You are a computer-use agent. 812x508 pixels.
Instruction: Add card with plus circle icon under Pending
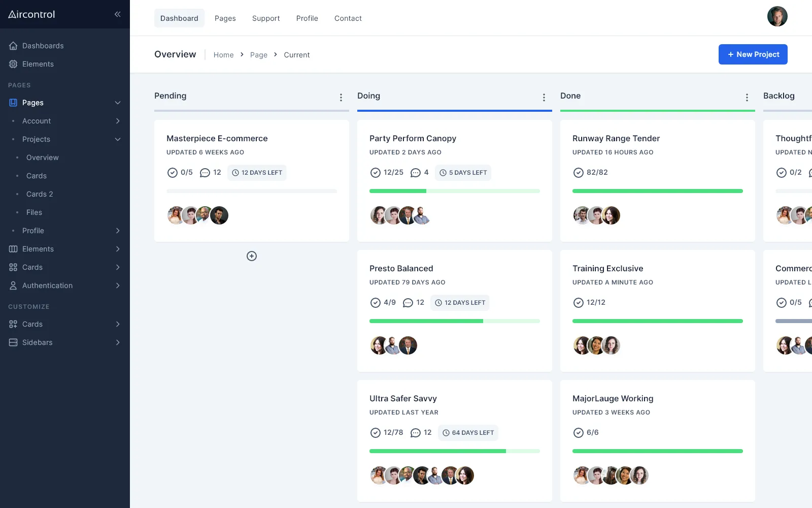(252, 256)
